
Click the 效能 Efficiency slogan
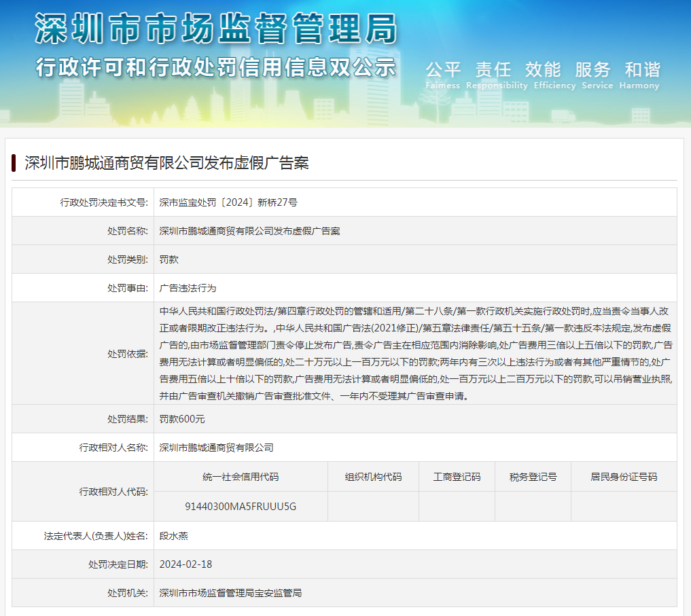555,75
